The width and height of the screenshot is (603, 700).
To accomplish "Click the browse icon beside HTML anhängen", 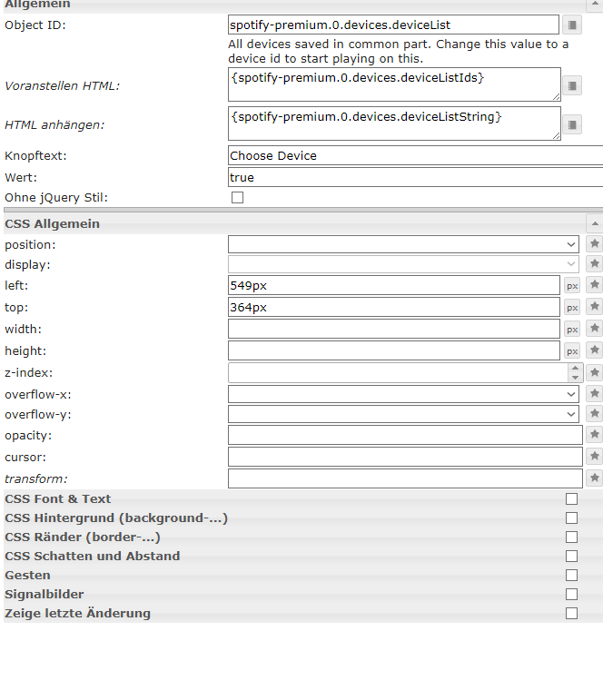I will click(x=571, y=124).
